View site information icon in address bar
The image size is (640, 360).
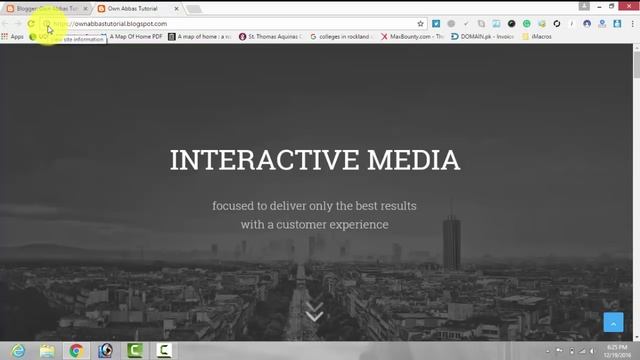47,24
